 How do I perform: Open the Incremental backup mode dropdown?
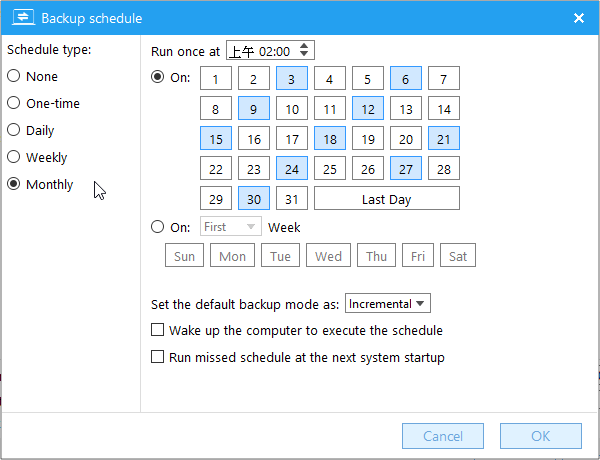coord(387,303)
